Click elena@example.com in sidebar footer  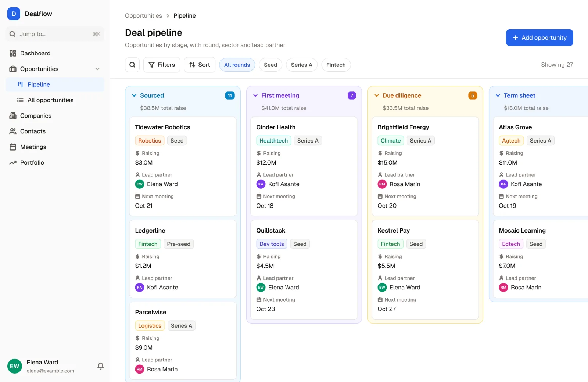50,371
